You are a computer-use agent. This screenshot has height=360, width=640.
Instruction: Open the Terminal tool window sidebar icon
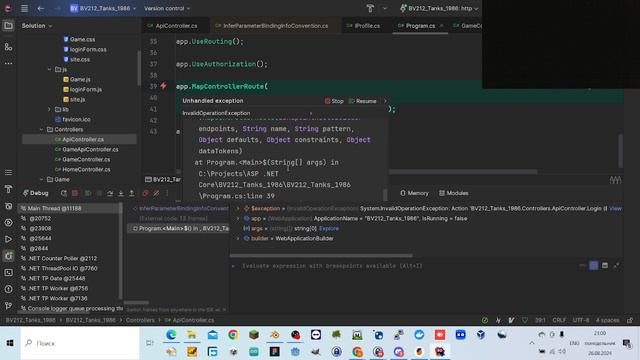coord(8,273)
